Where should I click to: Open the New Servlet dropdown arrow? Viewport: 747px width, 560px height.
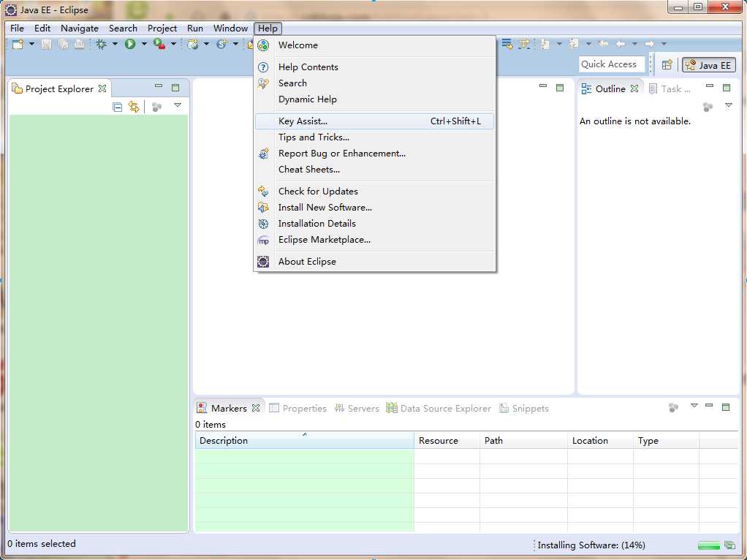coord(235,44)
